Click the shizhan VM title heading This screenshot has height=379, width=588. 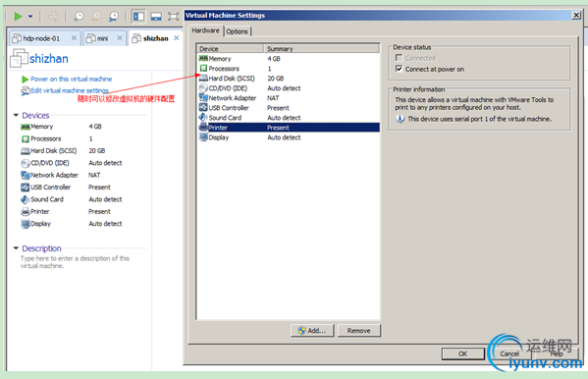49,59
